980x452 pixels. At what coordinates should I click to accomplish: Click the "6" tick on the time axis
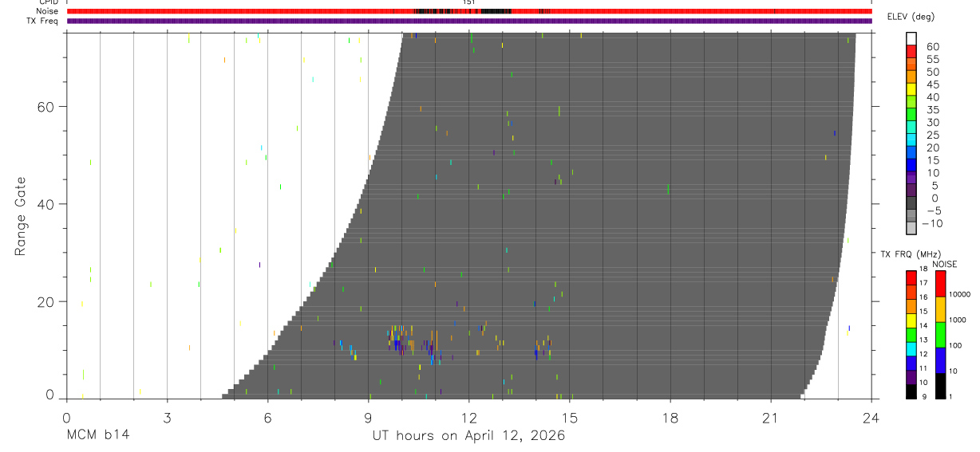267,418
